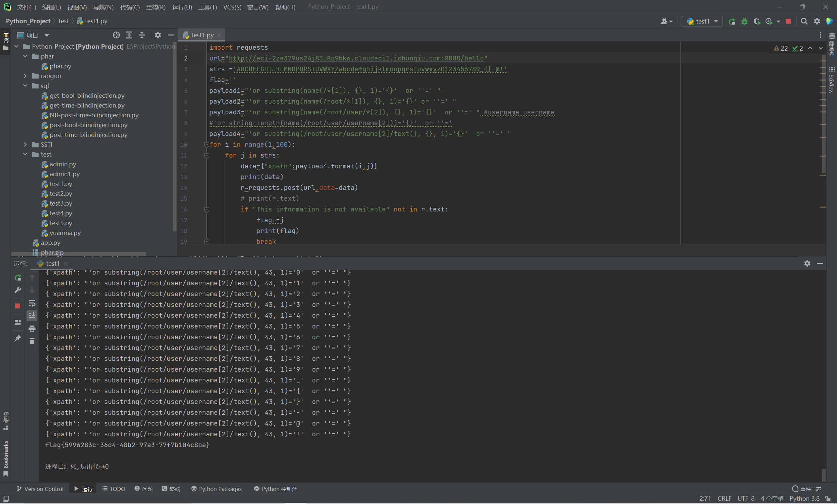
Task: Open the VCS(S) menu
Action: [232, 7]
